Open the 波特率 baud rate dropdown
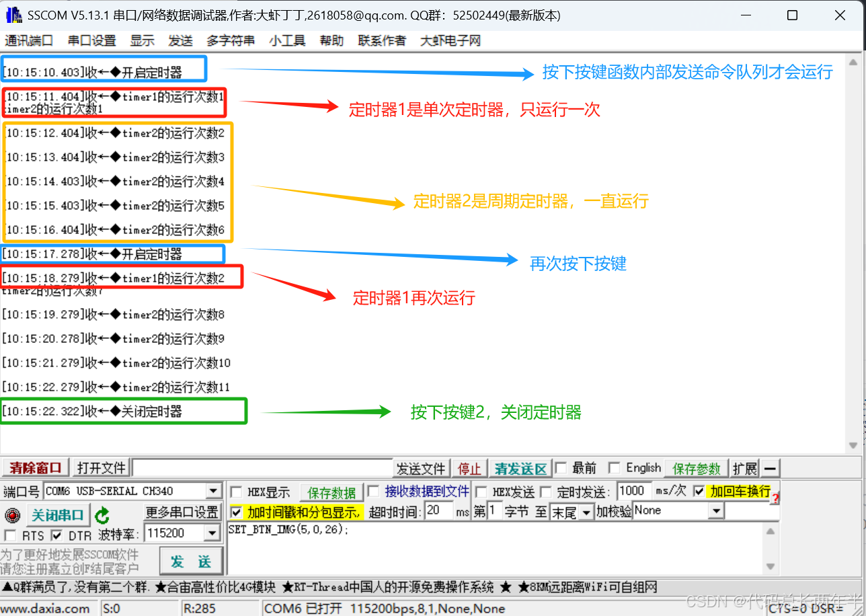Screen dimensions: 866x616 pos(213,534)
